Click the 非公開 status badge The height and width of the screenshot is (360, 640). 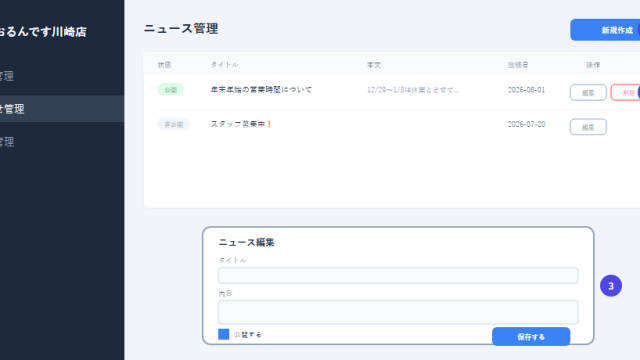click(173, 124)
